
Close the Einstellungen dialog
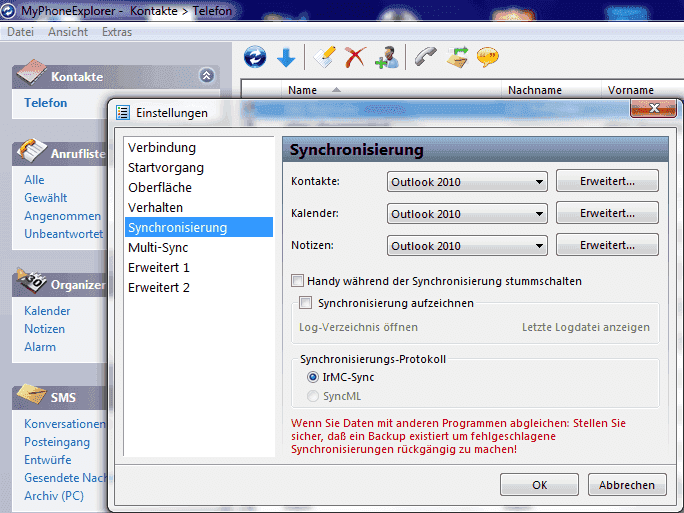653,108
